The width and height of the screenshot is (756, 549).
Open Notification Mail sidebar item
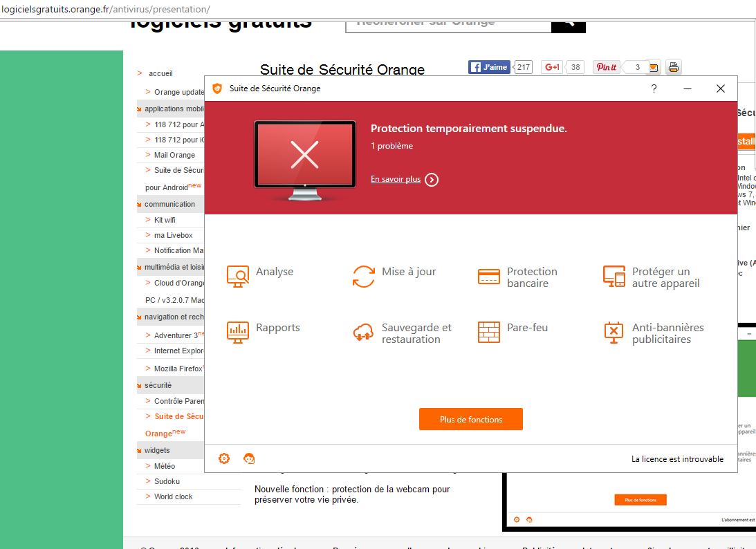pyautogui.click(x=179, y=250)
